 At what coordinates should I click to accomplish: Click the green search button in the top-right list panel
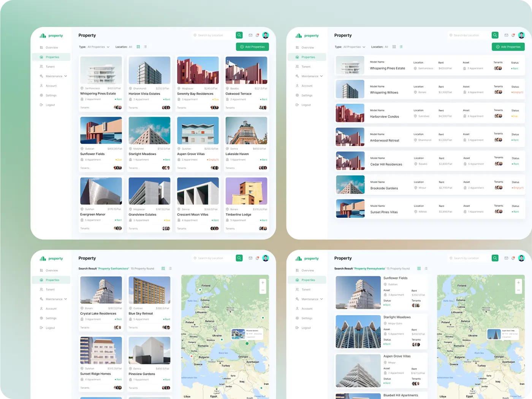[x=495, y=35]
